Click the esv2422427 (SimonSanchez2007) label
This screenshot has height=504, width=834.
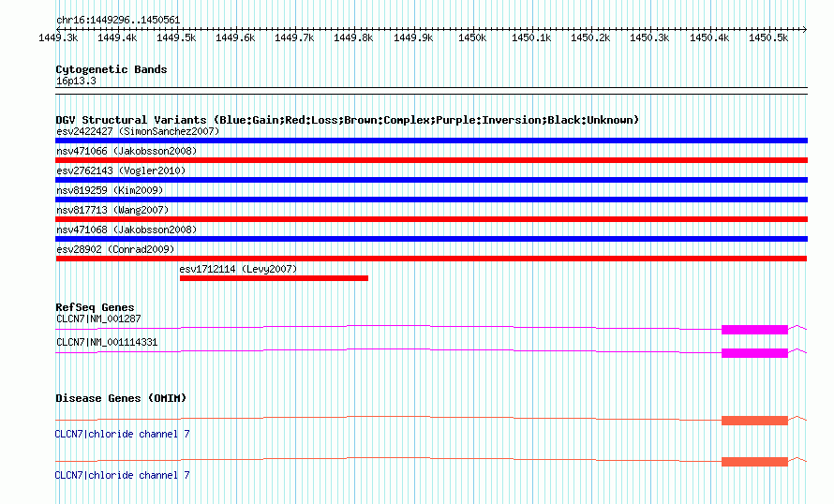pos(138,131)
